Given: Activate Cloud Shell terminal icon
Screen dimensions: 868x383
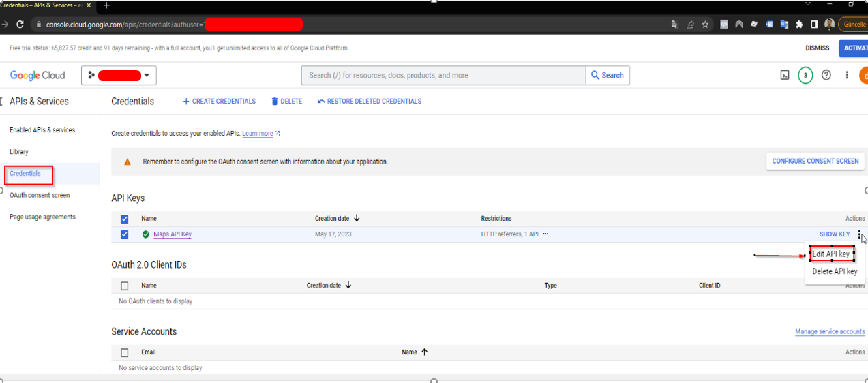Looking at the screenshot, I should tap(785, 75).
